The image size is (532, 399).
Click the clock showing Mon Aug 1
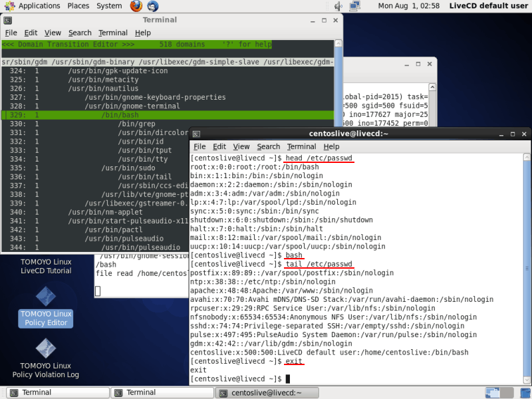click(x=408, y=6)
